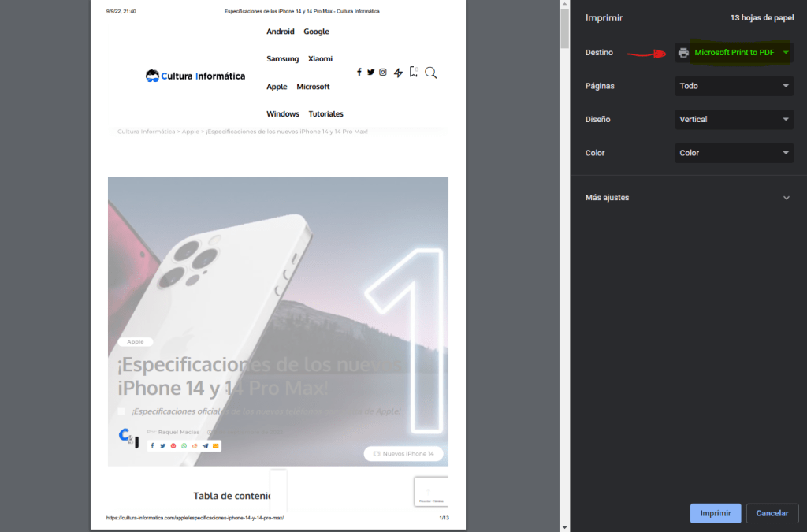The width and height of the screenshot is (807, 532).
Task: Share the article via Telegram icon
Action: tap(205, 445)
